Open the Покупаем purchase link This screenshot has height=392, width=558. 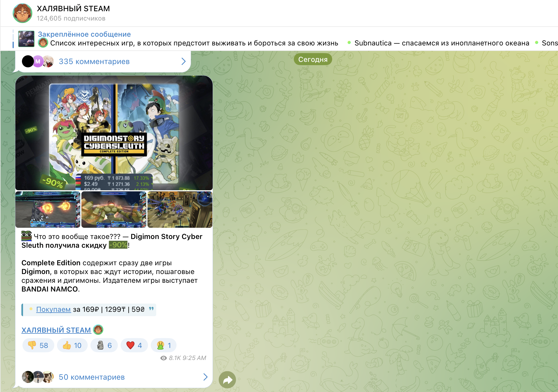coord(53,309)
